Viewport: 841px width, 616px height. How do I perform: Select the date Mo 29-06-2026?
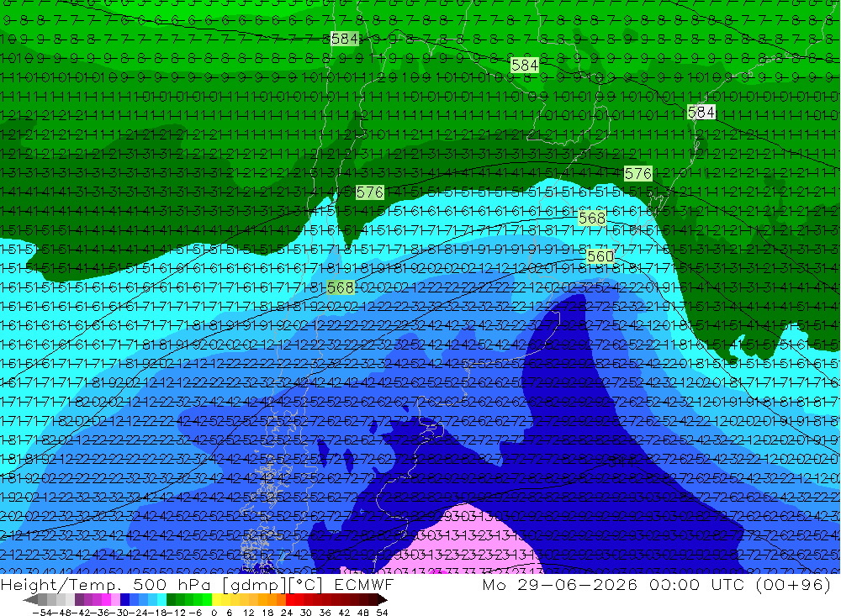click(x=560, y=584)
